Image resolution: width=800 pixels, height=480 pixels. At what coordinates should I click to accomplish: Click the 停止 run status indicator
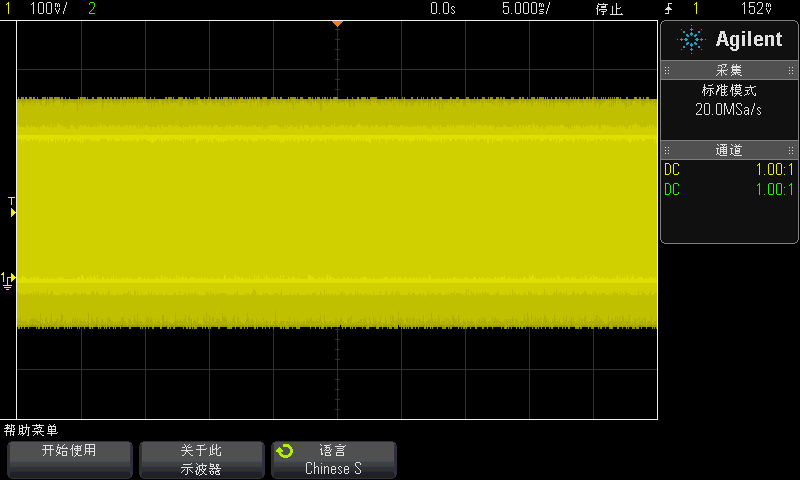coord(609,9)
